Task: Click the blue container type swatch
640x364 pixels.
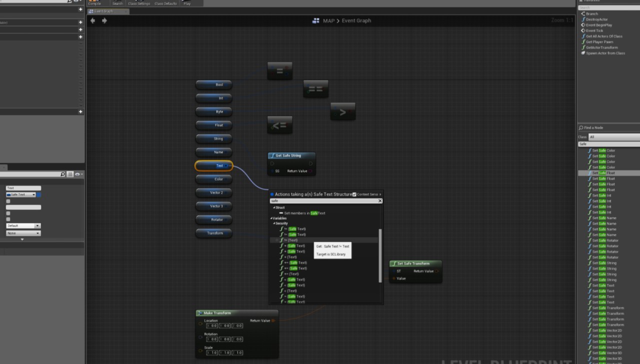Action: click(x=39, y=195)
